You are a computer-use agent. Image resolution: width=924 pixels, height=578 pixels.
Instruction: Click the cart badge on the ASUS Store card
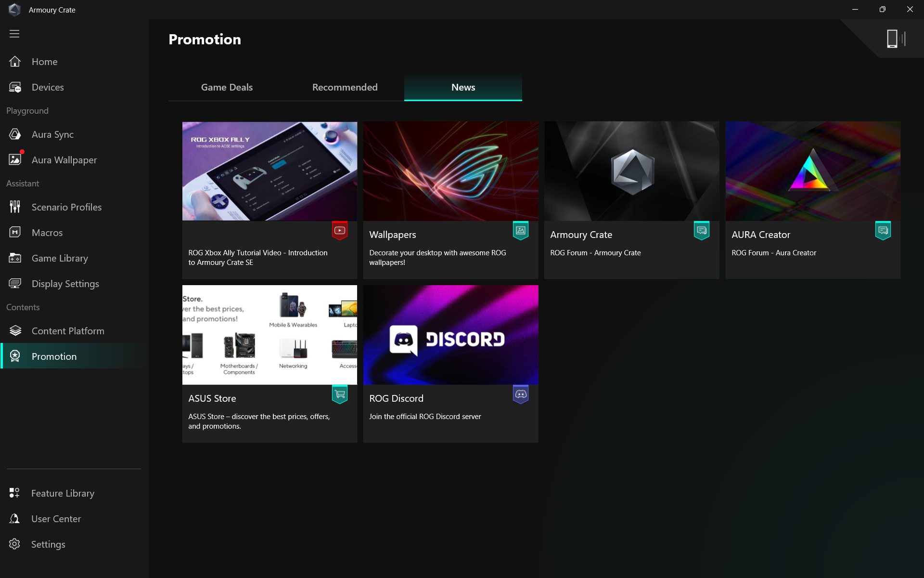[x=340, y=394]
